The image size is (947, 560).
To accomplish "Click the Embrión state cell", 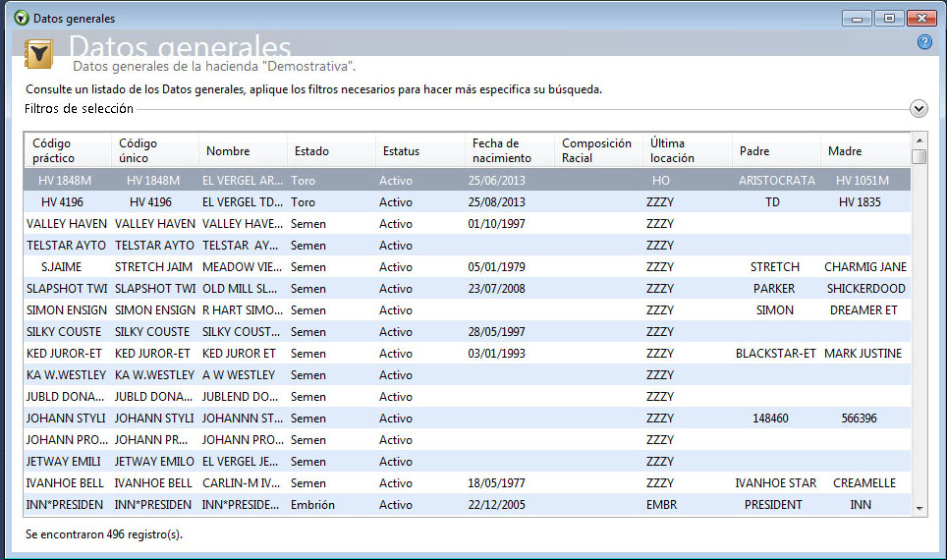I will click(x=312, y=504).
